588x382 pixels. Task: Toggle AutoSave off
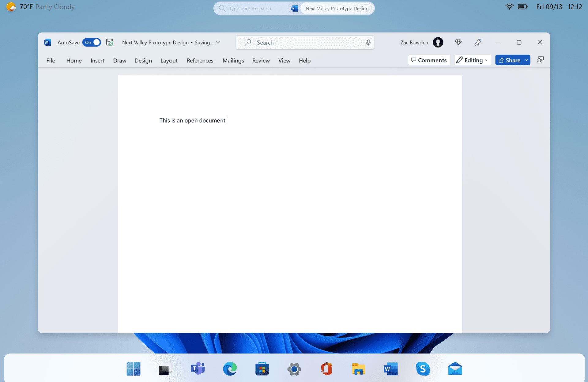click(x=92, y=42)
